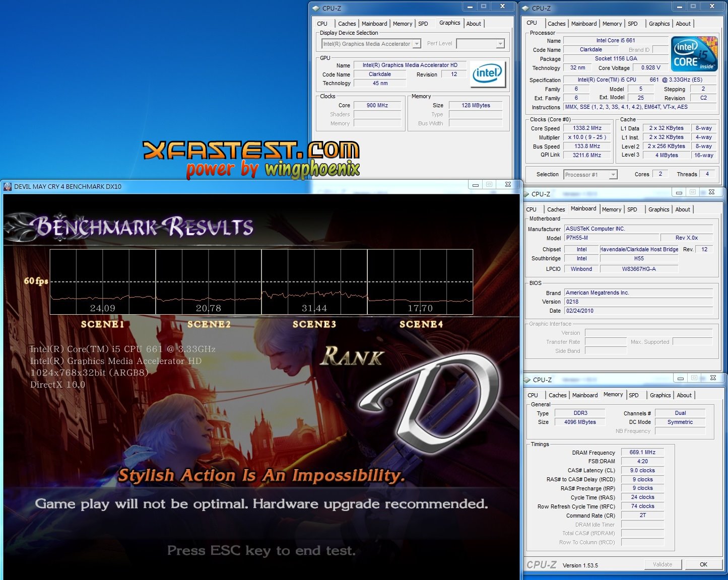The height and width of the screenshot is (580, 728).
Task: Click DRAM Frequency value 669.1 MHz
Action: [x=642, y=453]
